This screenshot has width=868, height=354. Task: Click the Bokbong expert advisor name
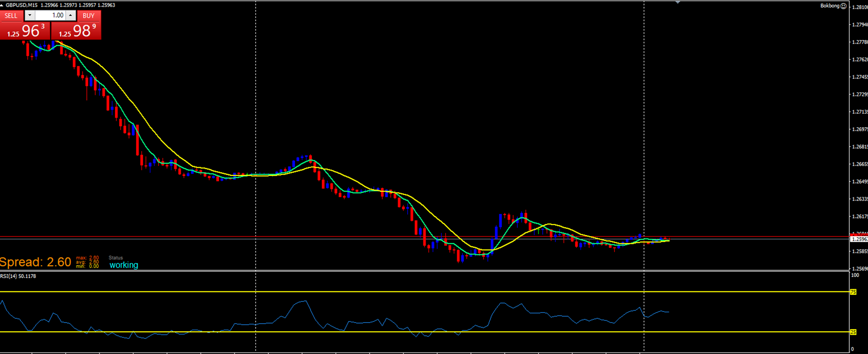coord(830,6)
